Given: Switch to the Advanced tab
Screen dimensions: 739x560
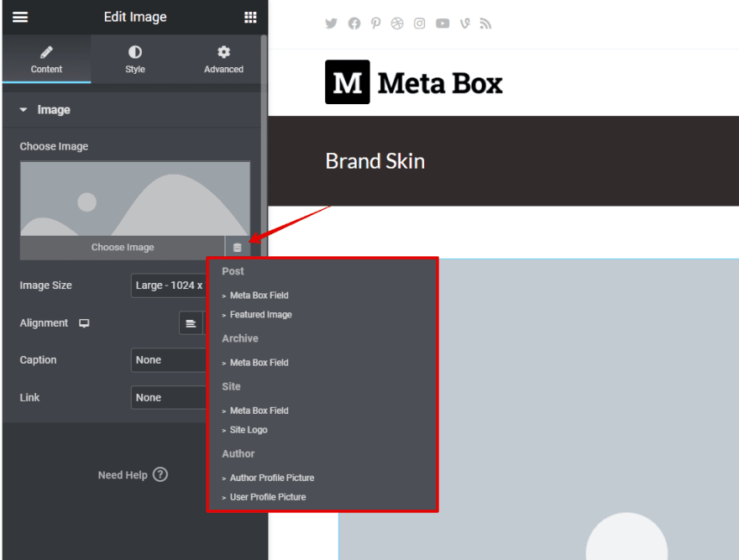Looking at the screenshot, I should point(223,60).
